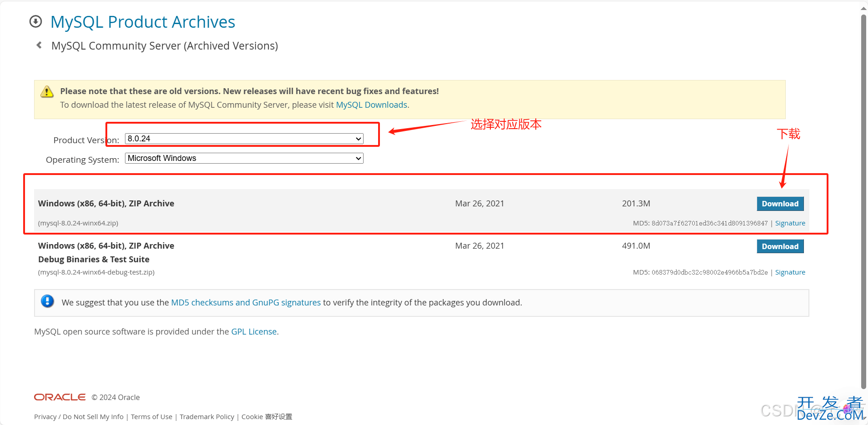Open the Operating System dropdown
Image resolution: width=868 pixels, height=425 pixels.
click(244, 158)
